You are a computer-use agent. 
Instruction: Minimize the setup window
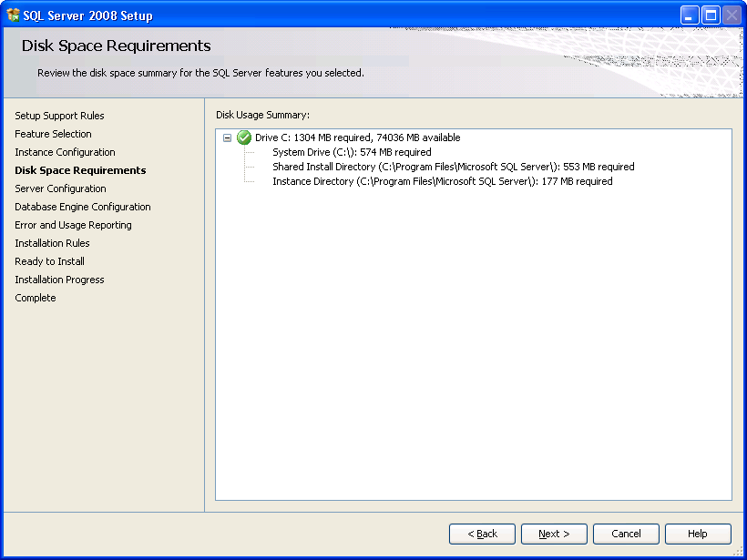point(690,15)
